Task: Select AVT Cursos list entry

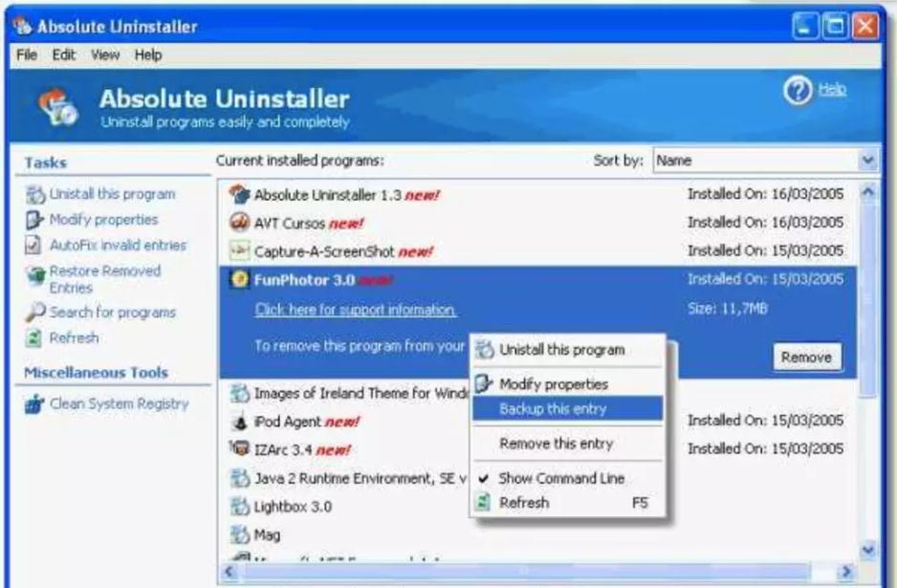Action: click(x=537, y=223)
